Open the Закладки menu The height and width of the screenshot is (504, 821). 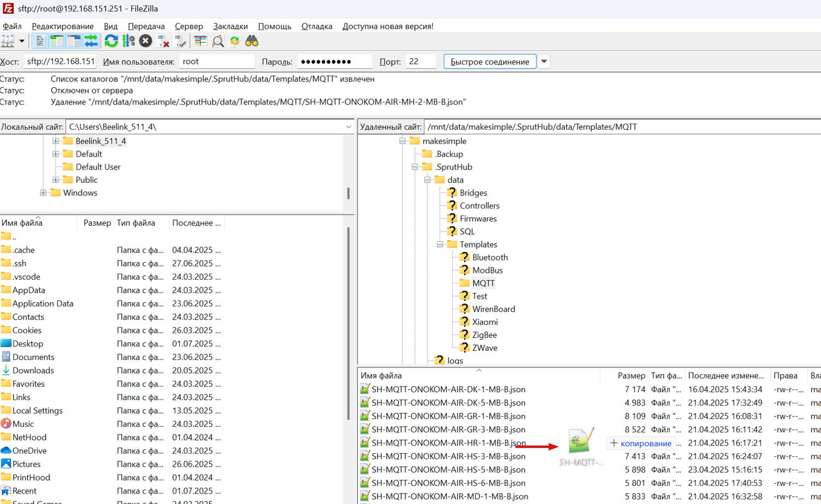click(230, 26)
